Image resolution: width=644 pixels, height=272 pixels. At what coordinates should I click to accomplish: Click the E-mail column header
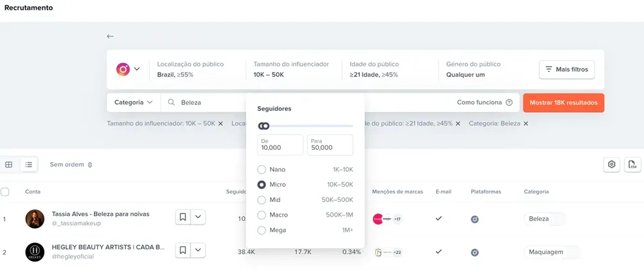point(444,192)
